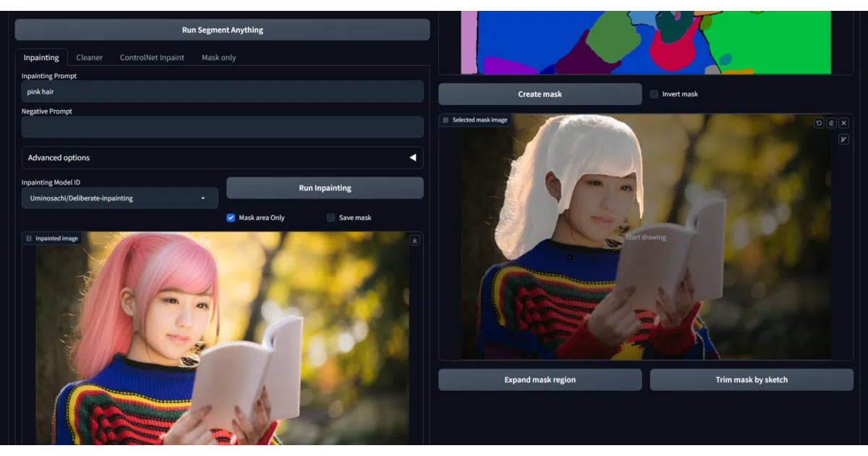Open the ControlNet Inpaint tab

point(152,57)
